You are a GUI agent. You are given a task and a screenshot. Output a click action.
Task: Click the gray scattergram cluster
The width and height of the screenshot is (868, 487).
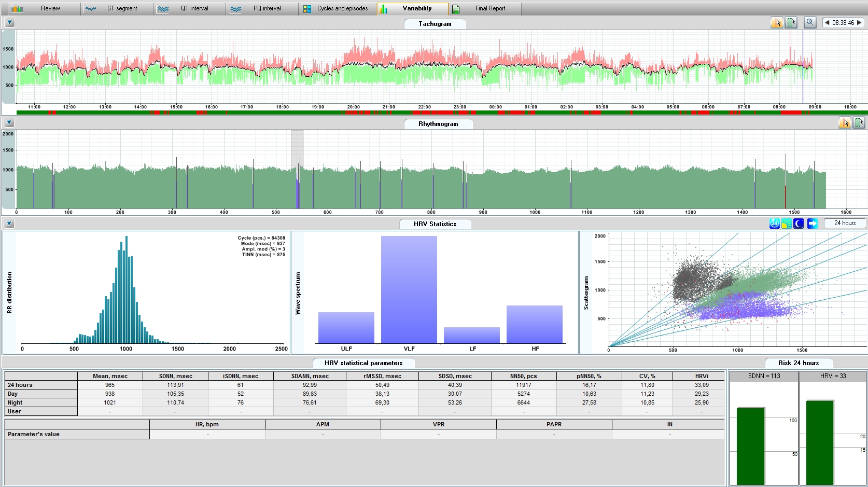click(x=695, y=280)
